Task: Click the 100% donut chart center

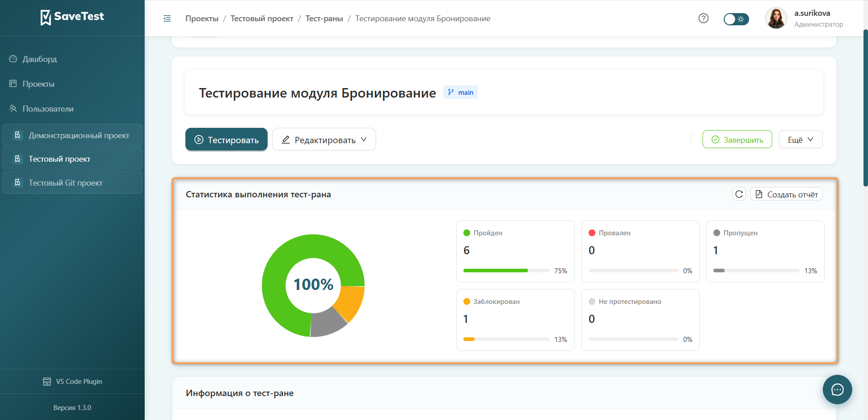Action: pos(313,285)
